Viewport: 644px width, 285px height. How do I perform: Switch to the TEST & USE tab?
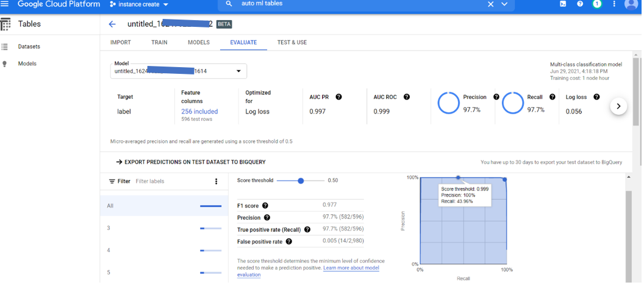click(292, 42)
